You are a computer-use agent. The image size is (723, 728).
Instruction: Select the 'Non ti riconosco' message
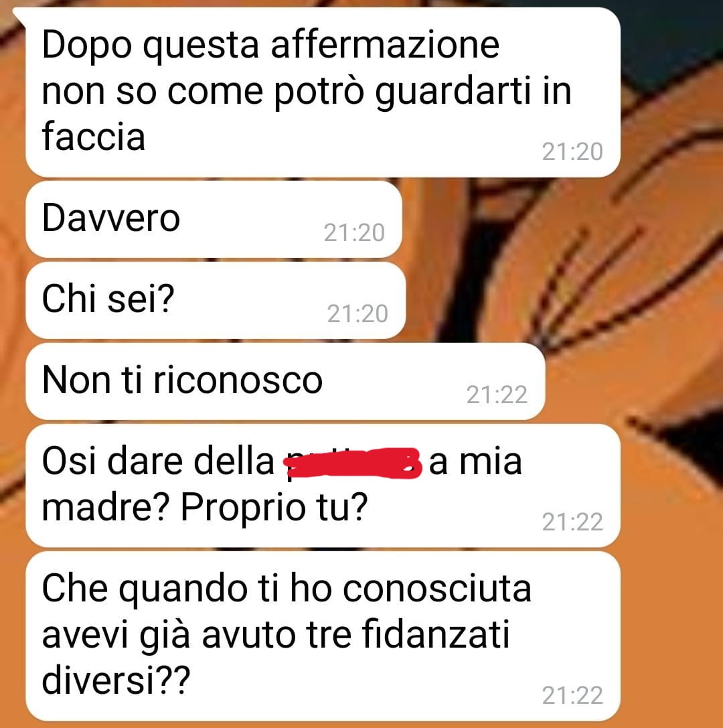click(x=285, y=381)
